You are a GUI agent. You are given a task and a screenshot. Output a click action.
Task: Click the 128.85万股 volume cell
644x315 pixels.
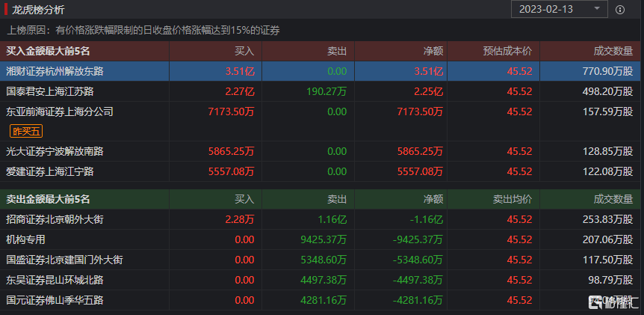point(608,152)
